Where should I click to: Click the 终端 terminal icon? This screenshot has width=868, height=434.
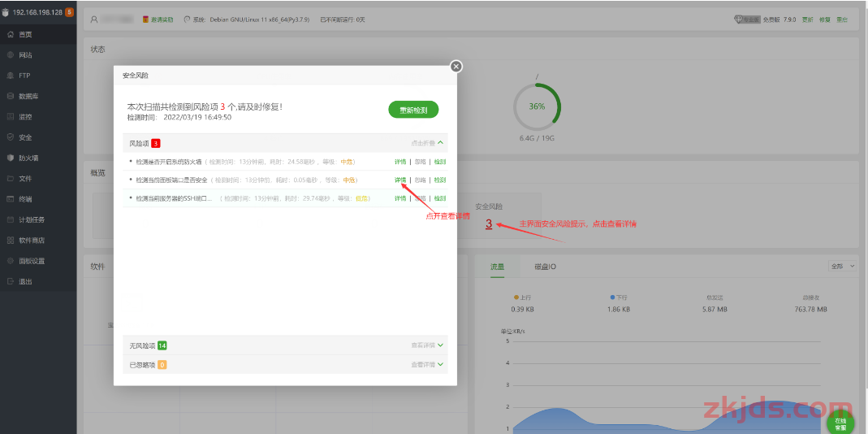tap(10, 198)
